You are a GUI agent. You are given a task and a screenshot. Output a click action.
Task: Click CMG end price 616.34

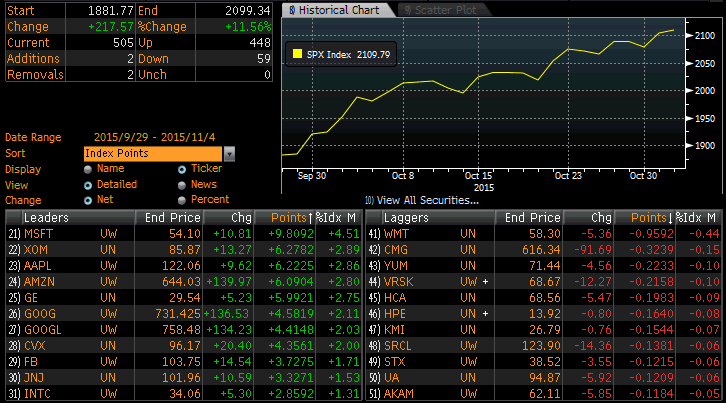coord(541,250)
